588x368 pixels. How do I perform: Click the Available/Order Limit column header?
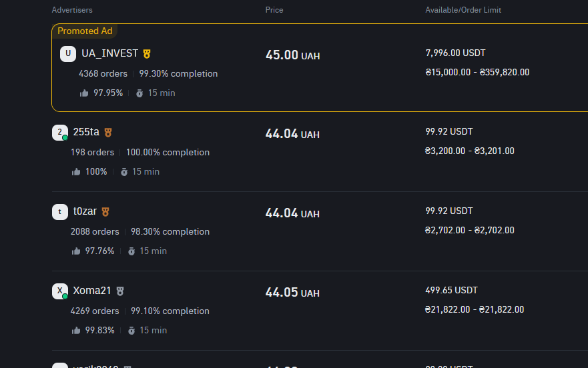pos(463,10)
